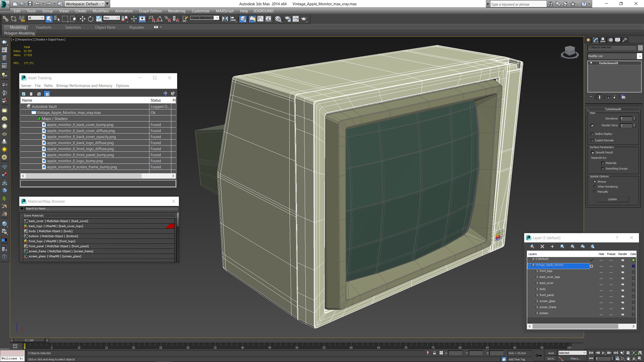Open the Display command panel tab
644x362 pixels.
coord(618,40)
